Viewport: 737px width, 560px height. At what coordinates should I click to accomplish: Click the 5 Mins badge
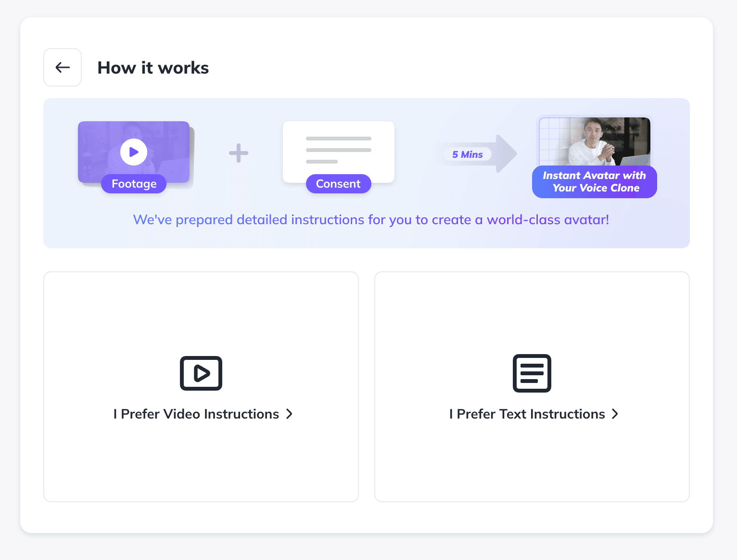tap(467, 154)
